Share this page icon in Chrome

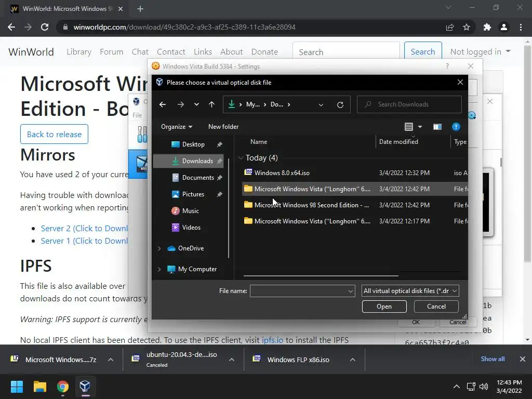450,27
